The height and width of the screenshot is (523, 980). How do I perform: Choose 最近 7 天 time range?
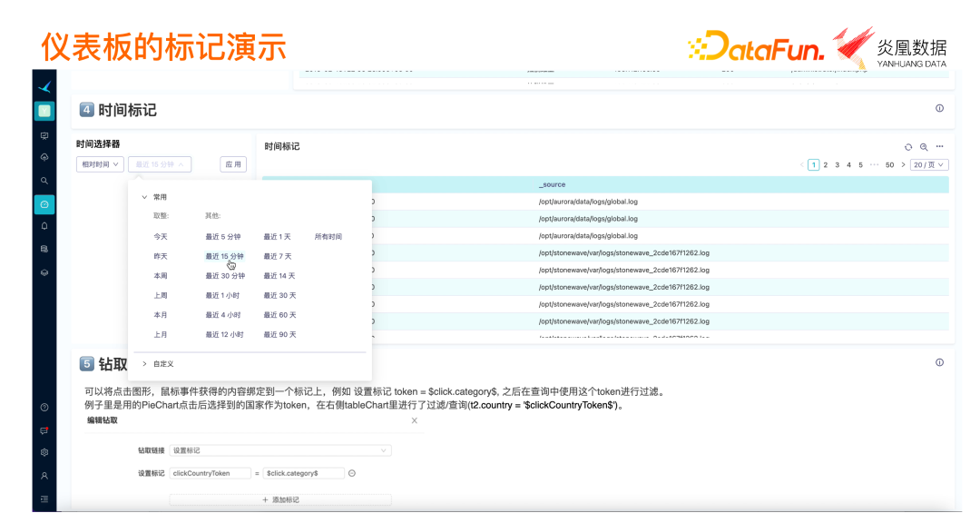277,256
